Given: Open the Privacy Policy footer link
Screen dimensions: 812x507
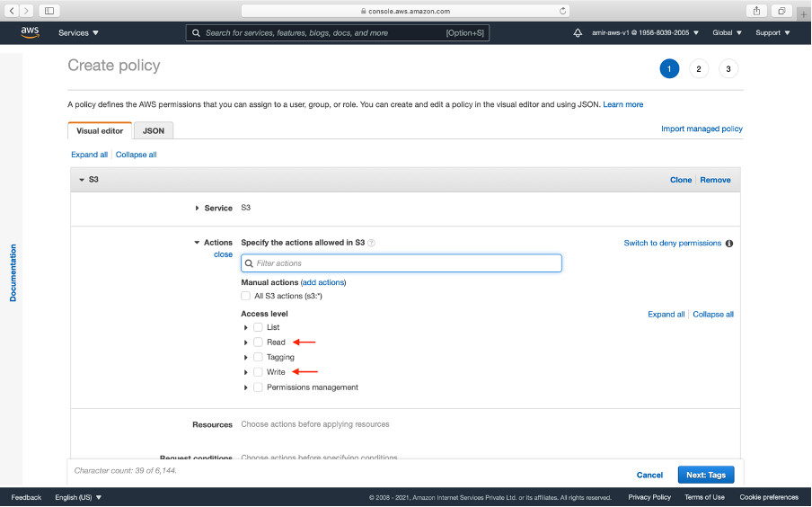Looking at the screenshot, I should (x=649, y=497).
